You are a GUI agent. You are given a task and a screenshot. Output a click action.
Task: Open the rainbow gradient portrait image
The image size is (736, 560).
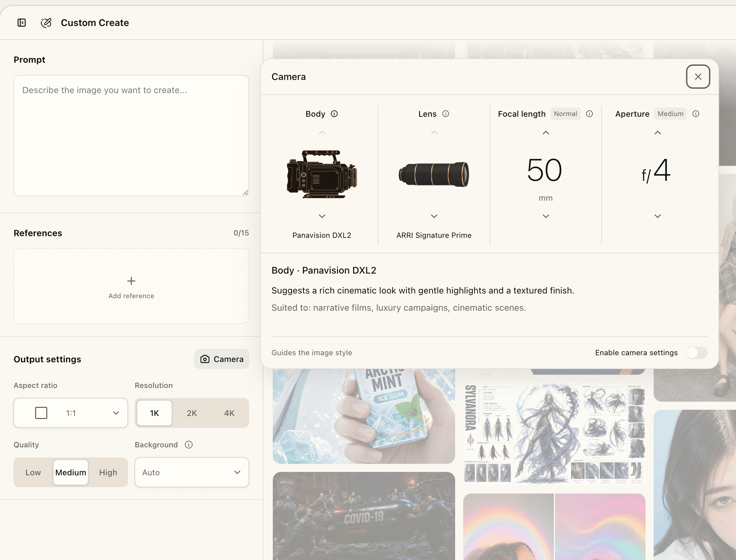[554, 527]
